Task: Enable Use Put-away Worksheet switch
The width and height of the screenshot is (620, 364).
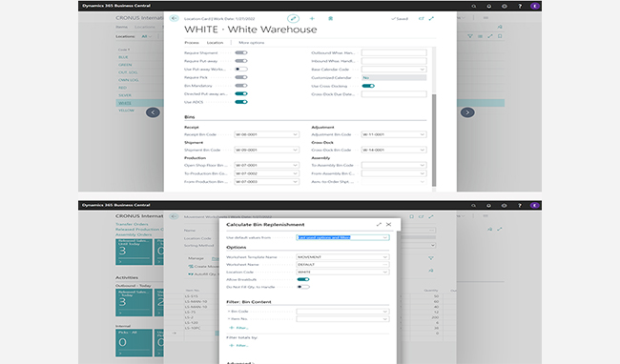Action: click(241, 70)
